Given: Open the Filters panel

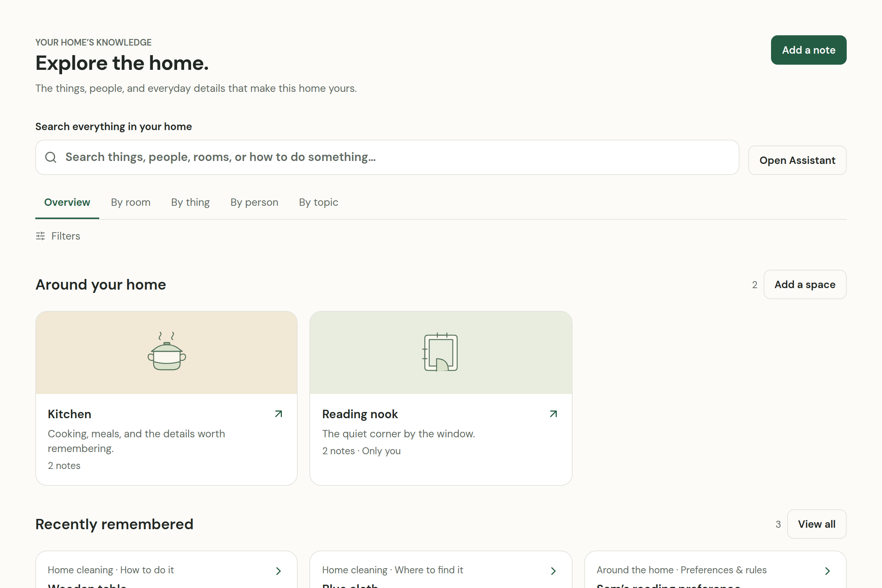Looking at the screenshot, I should pos(58,236).
